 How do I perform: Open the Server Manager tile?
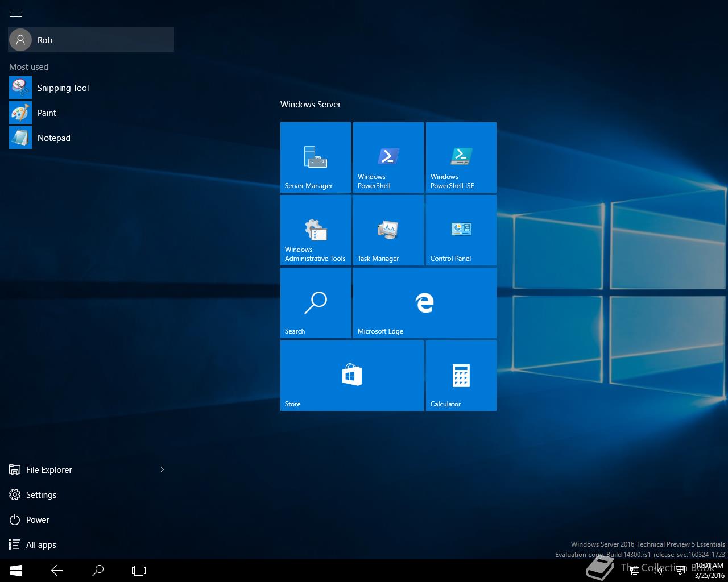[316, 157]
